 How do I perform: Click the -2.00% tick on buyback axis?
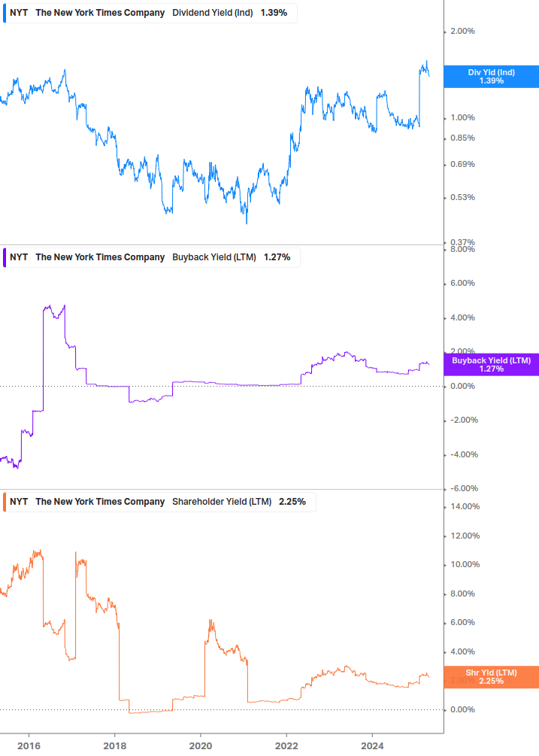tap(465, 420)
